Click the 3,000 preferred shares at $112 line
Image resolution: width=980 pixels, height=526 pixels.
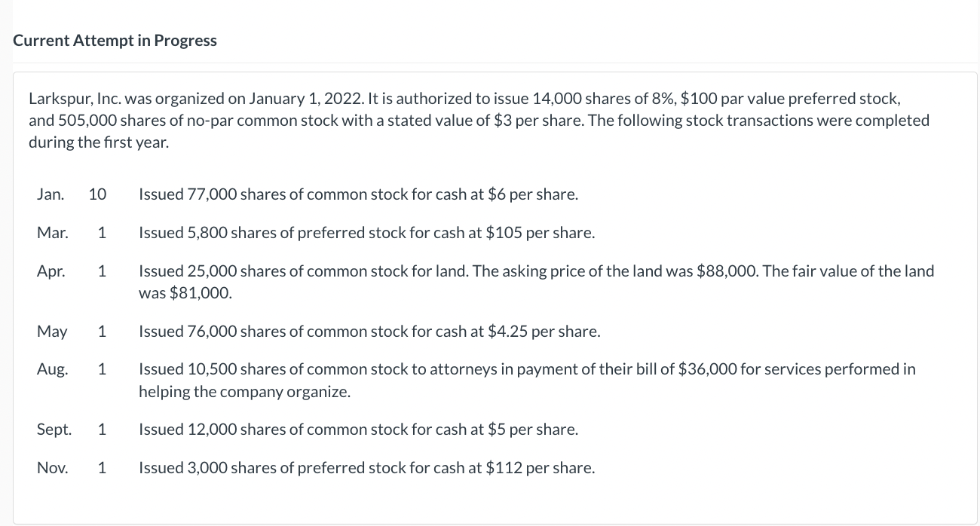coord(367,468)
